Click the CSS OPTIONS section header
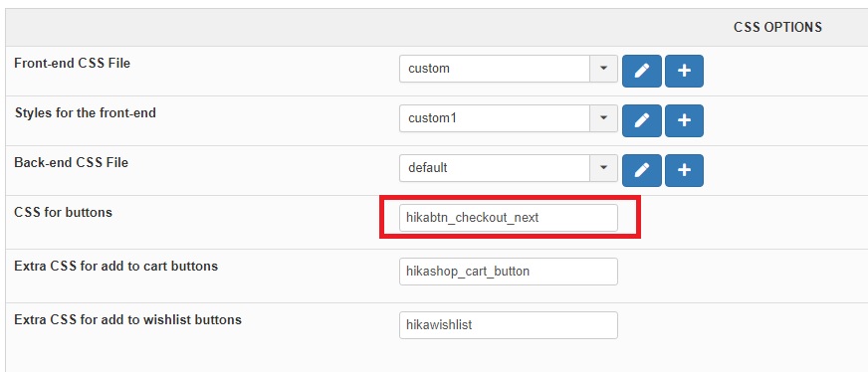This screenshot has height=372, width=868. pyautogui.click(x=777, y=27)
